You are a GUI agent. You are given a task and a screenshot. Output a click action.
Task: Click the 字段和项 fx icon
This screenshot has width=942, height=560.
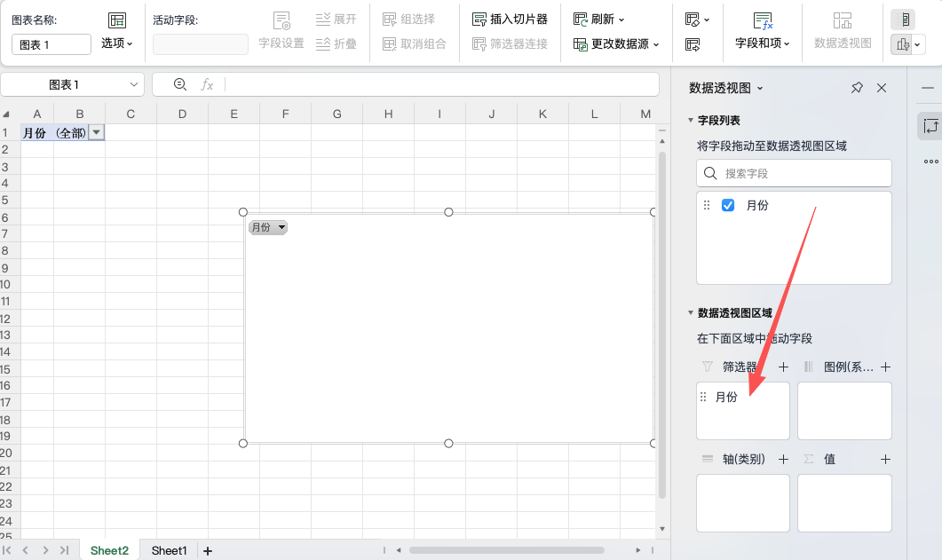click(x=761, y=22)
